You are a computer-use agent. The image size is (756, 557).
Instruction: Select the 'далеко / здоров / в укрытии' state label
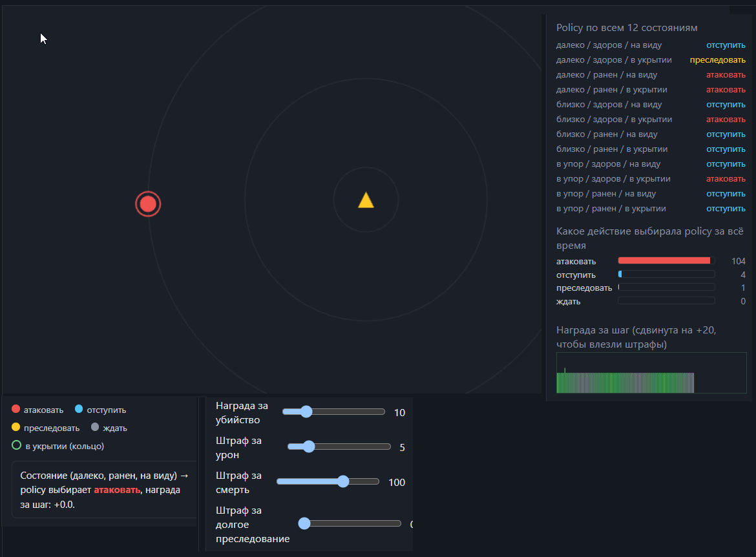click(614, 60)
